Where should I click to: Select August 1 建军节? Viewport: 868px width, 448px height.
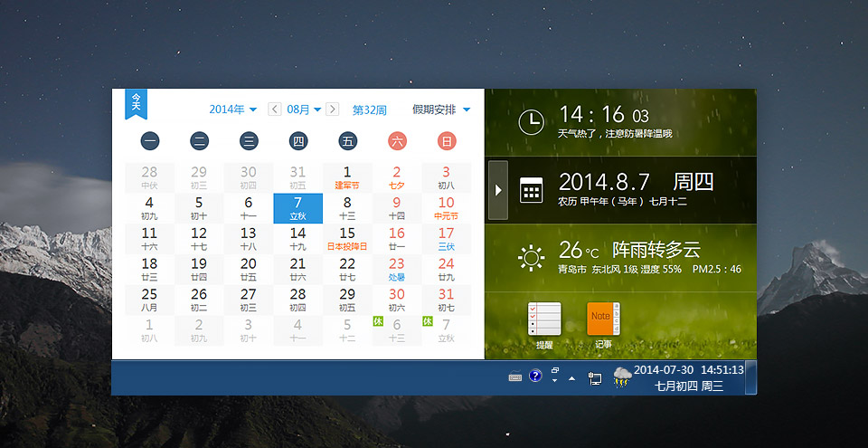(x=347, y=177)
